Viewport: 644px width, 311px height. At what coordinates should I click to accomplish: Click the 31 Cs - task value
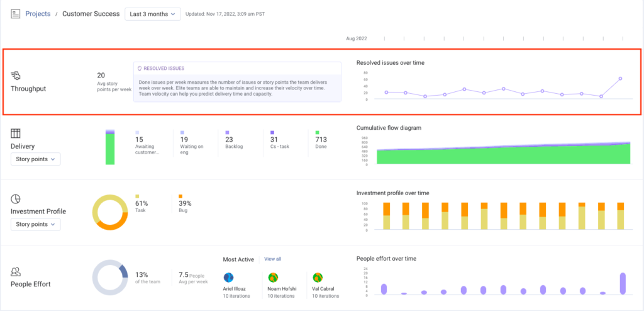(x=274, y=140)
